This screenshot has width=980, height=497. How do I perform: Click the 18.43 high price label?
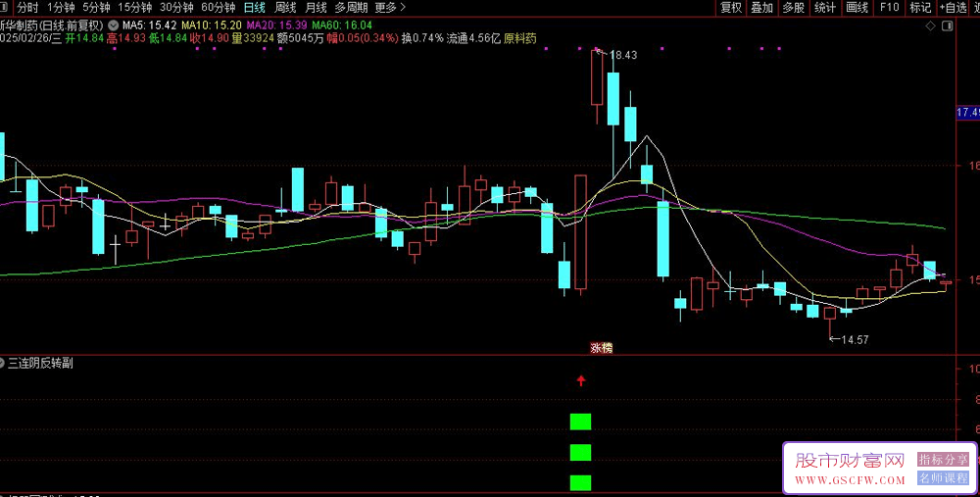coord(623,55)
